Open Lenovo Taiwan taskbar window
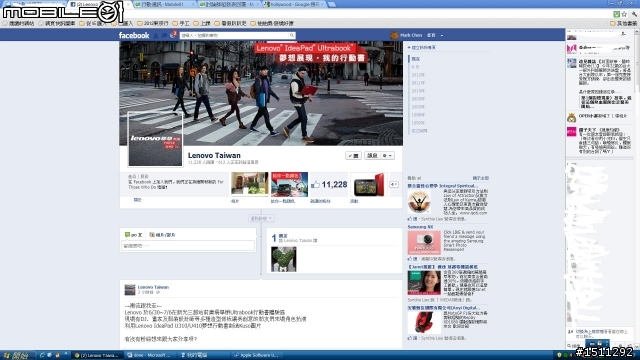 96,355
